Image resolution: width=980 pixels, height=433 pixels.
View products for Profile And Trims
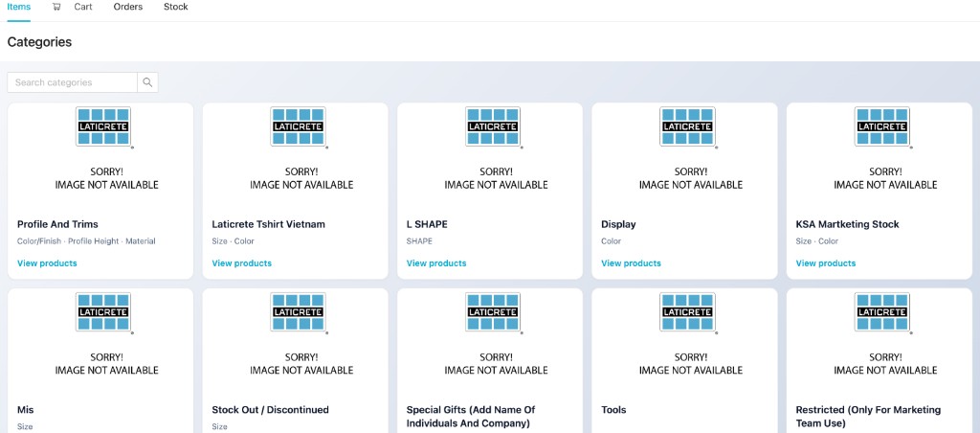[47, 263]
